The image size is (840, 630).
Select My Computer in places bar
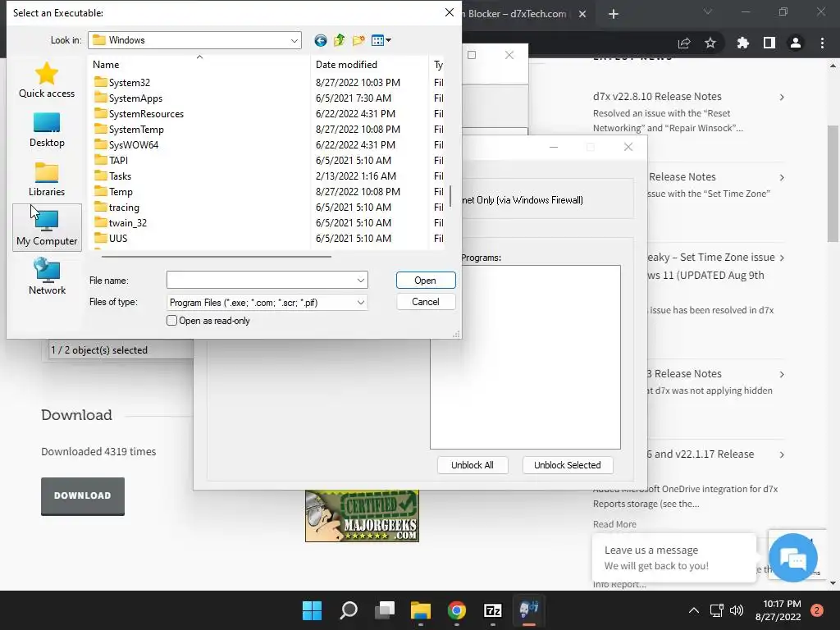47,228
